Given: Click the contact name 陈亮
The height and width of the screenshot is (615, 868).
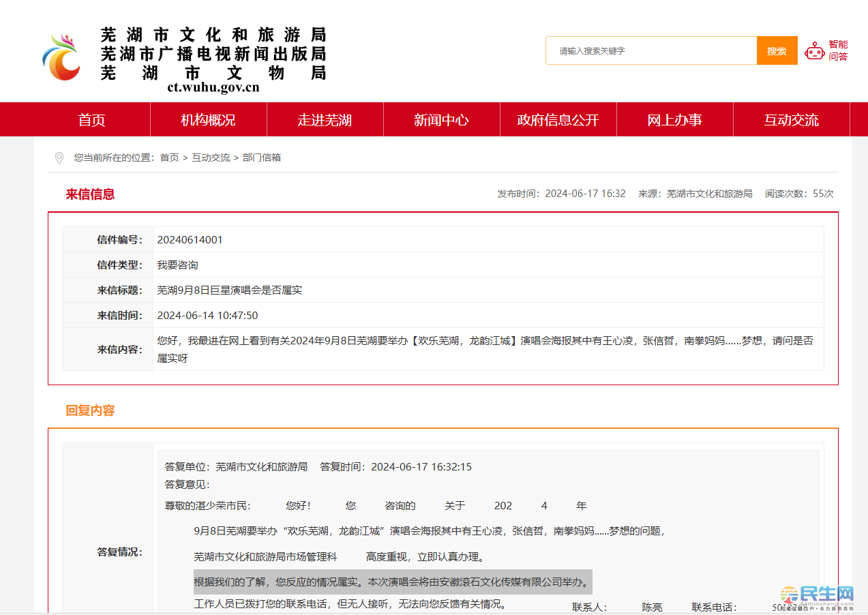Looking at the screenshot, I should pos(652,607).
